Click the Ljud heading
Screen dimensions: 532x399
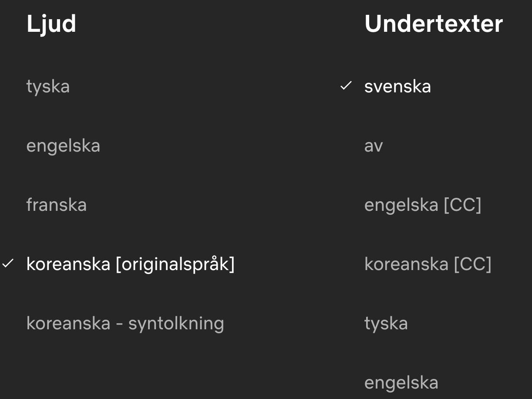coord(51,24)
